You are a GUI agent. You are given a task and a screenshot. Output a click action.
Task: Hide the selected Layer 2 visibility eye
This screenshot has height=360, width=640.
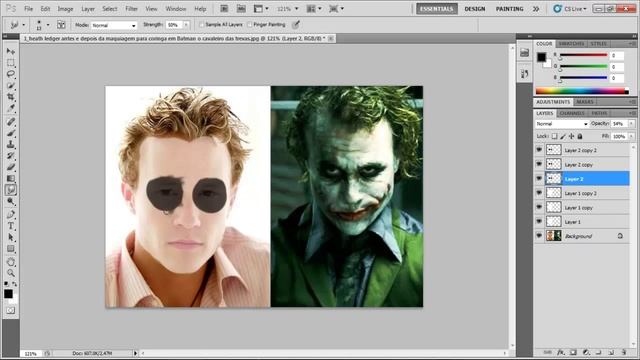539,179
